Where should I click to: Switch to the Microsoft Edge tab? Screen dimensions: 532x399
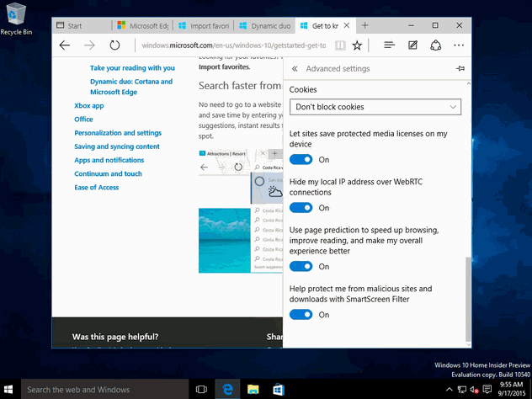[x=142, y=26]
